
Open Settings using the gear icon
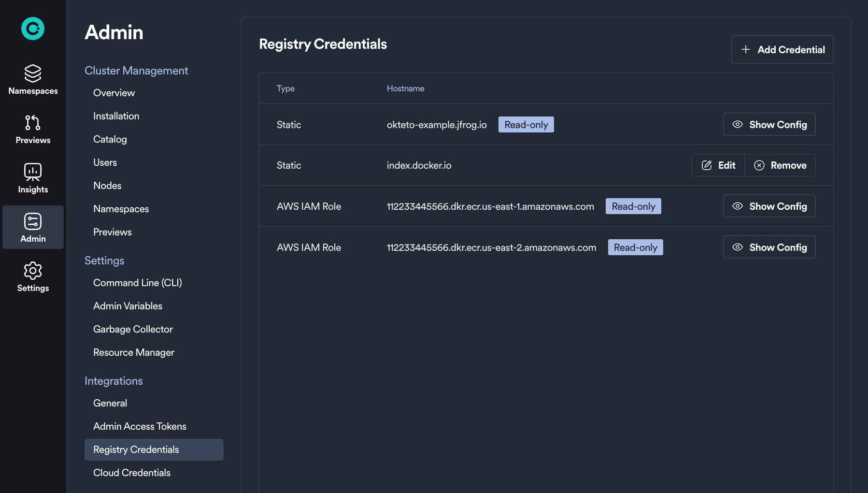(x=32, y=271)
